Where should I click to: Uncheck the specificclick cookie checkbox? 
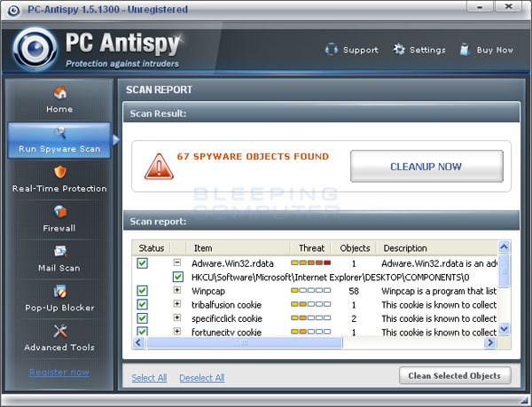(142, 318)
